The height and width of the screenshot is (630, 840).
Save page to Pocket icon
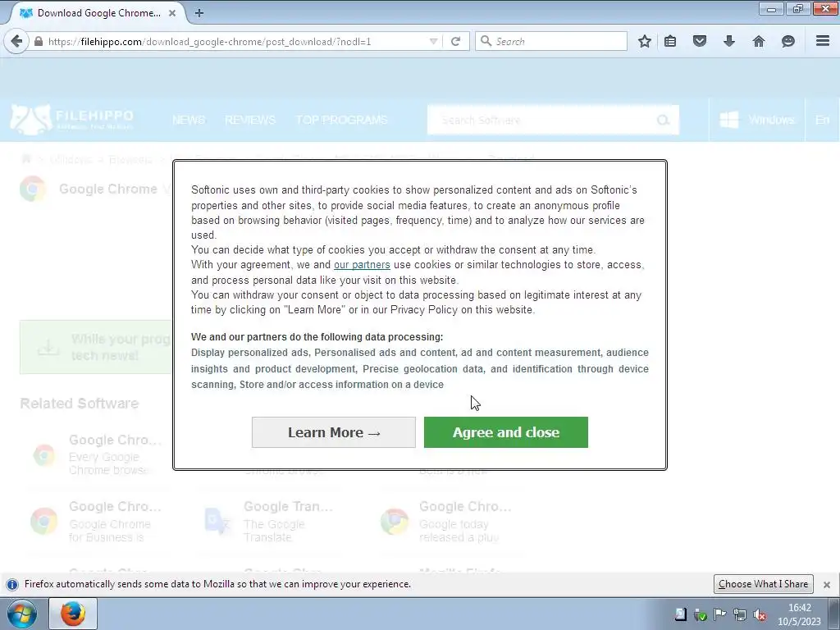pos(700,41)
